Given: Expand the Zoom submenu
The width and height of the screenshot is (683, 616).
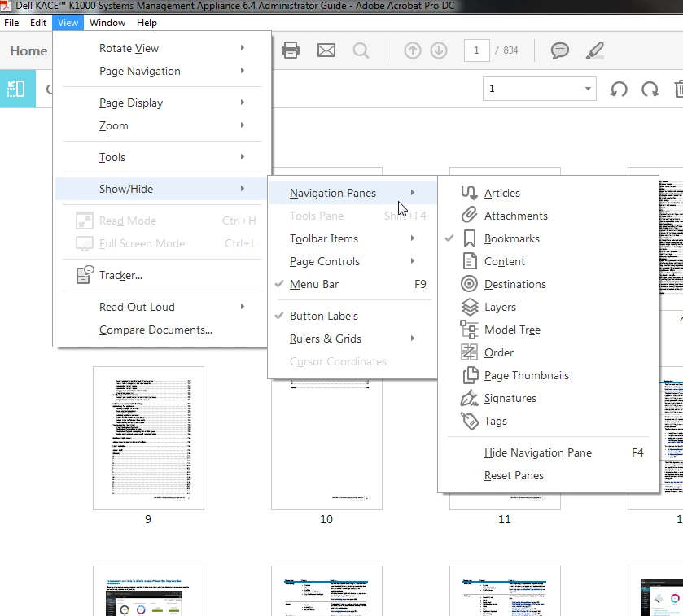Looking at the screenshot, I should [x=160, y=125].
